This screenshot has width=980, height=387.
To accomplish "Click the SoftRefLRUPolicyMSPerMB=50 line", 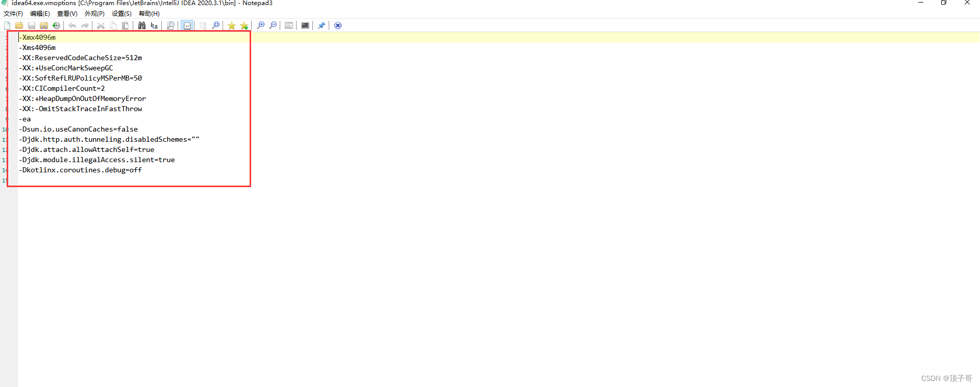I will (x=81, y=78).
